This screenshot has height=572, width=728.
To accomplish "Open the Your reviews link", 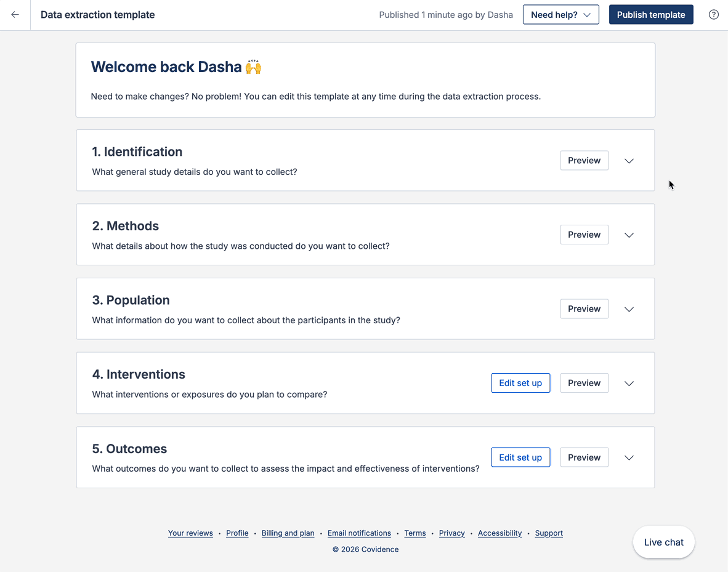I will tap(190, 533).
